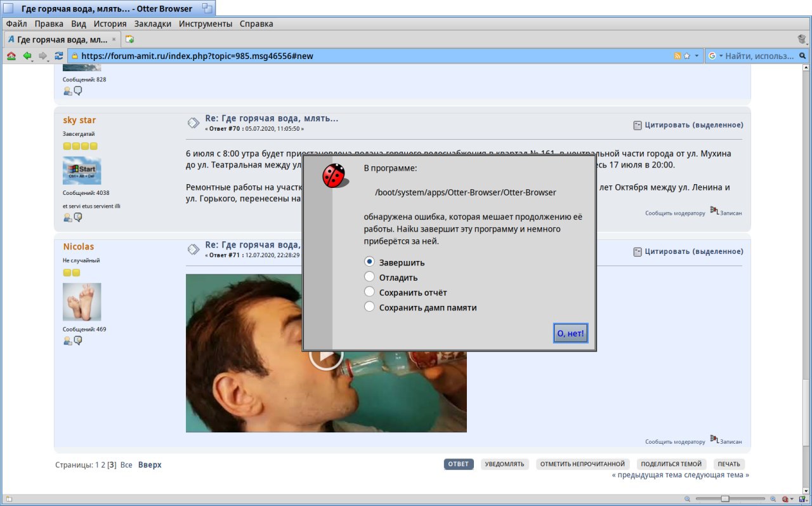The image size is (812, 506).
Task: Open the RSS feed icon in address bar
Action: tap(678, 56)
